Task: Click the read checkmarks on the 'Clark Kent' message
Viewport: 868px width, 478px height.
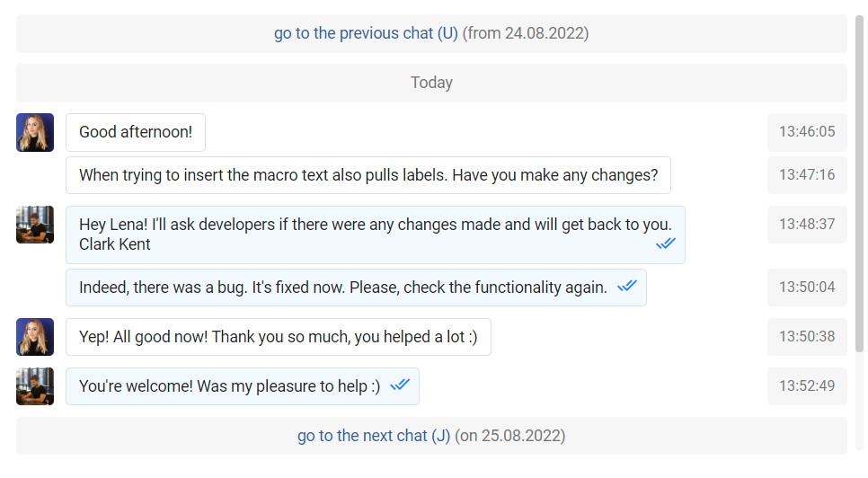Action: [x=665, y=243]
